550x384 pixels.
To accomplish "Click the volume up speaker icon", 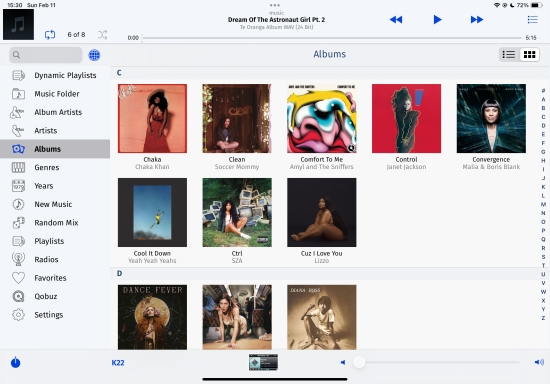I will click(x=539, y=362).
